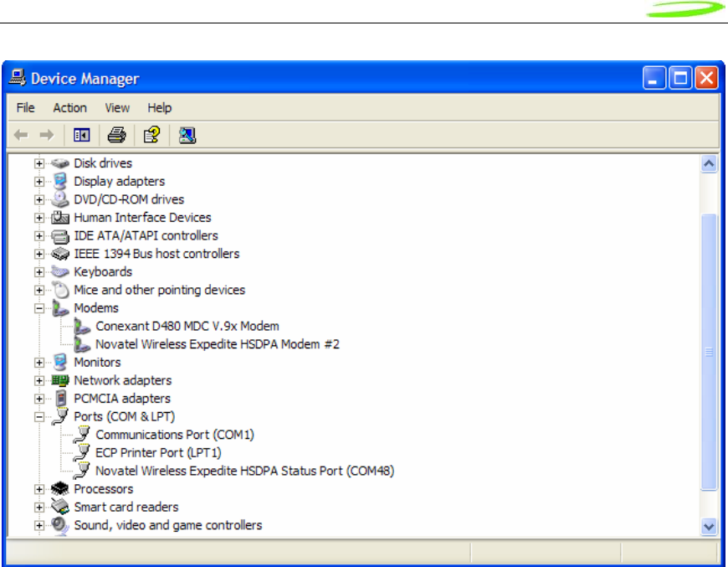Image resolution: width=728 pixels, height=567 pixels.
Task: Click the ECP Printer Port icon
Action: (x=82, y=452)
